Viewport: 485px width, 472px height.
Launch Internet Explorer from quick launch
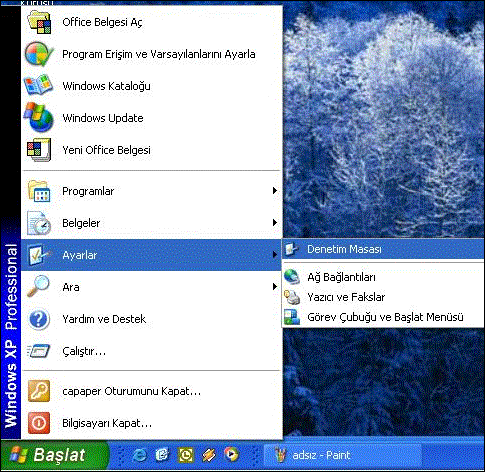pyautogui.click(x=139, y=455)
